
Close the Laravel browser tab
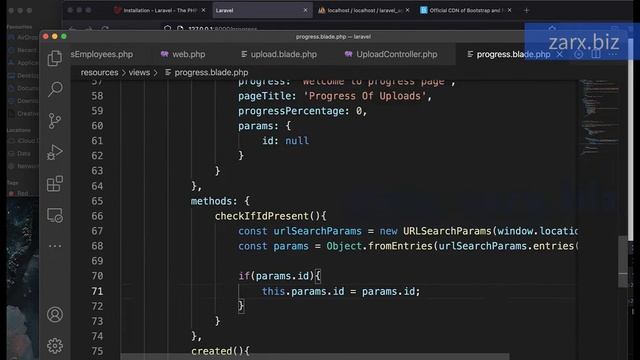[305, 10]
